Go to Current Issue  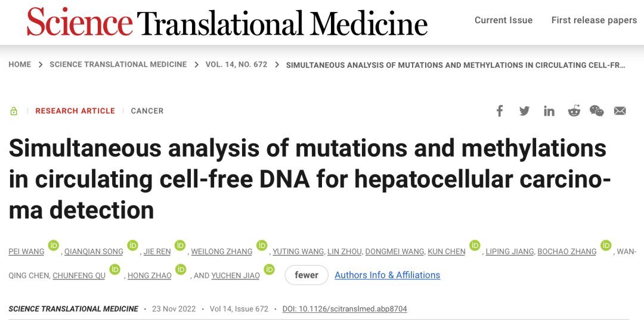[x=503, y=20]
